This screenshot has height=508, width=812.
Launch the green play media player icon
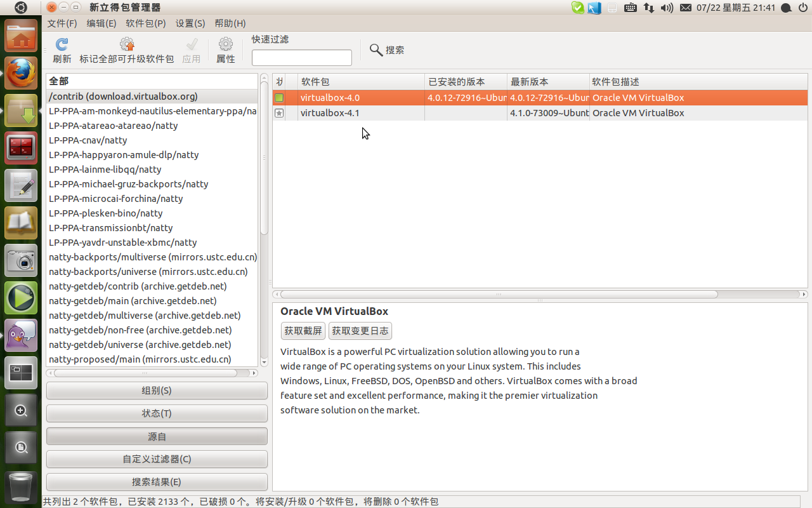pos(21,298)
